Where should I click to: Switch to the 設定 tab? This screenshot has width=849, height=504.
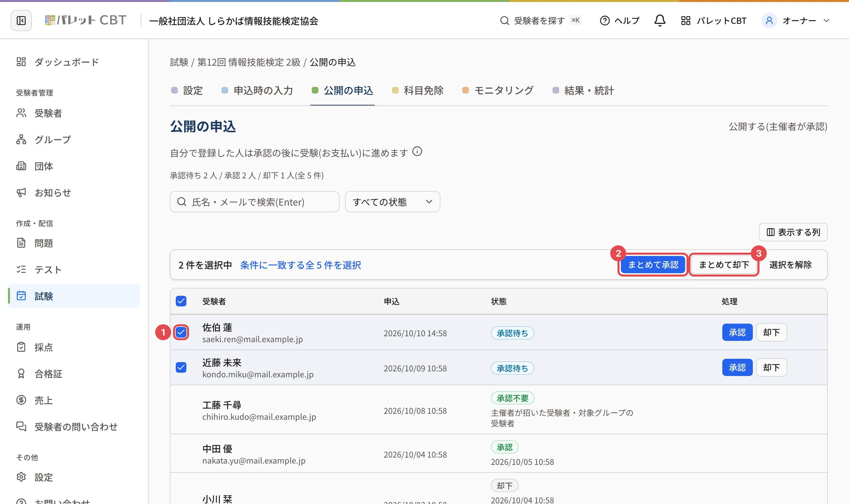(x=187, y=90)
